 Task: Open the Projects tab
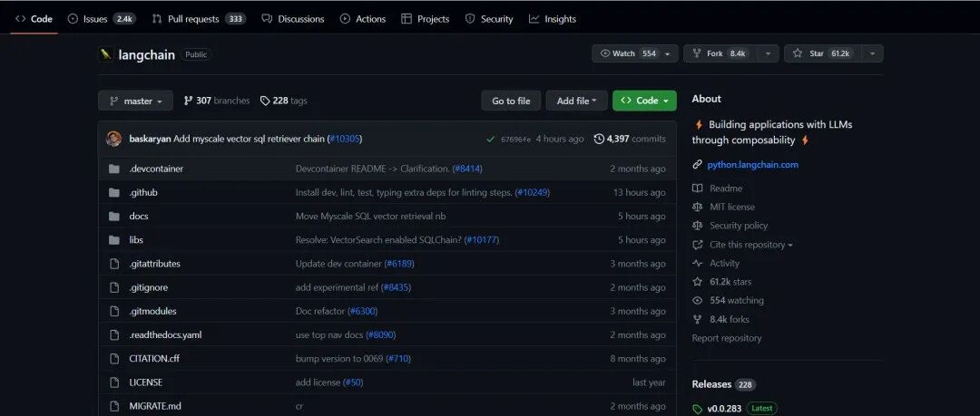[x=425, y=19]
